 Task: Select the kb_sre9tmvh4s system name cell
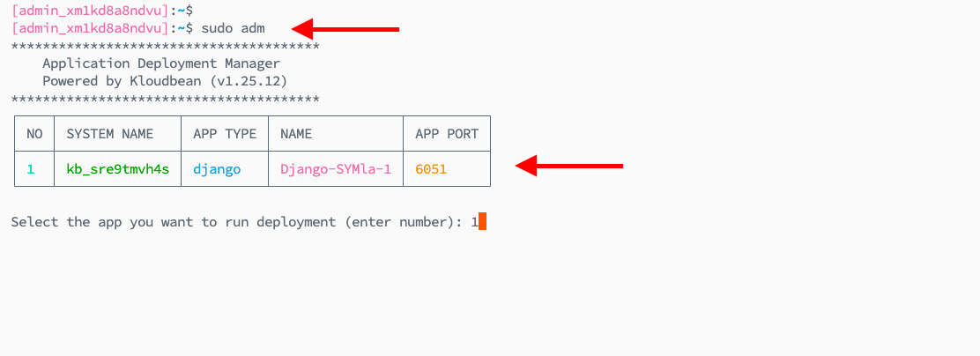point(118,169)
